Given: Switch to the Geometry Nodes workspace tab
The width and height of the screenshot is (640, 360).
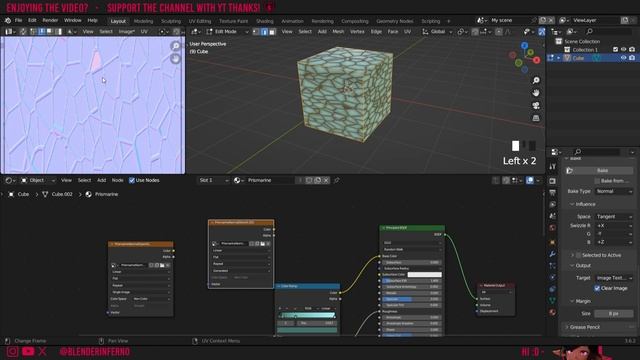Looking at the screenshot, I should (x=394, y=21).
